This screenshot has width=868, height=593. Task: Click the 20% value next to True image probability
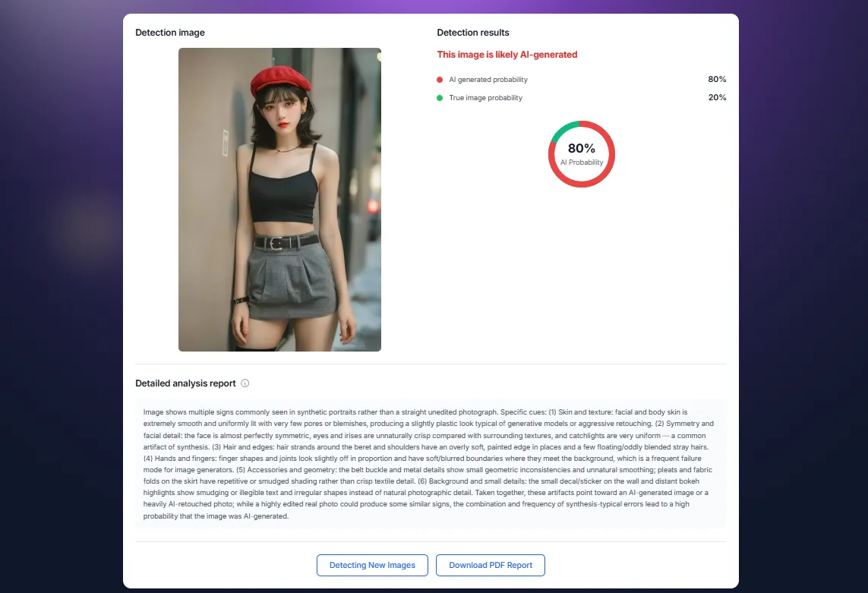coord(717,97)
